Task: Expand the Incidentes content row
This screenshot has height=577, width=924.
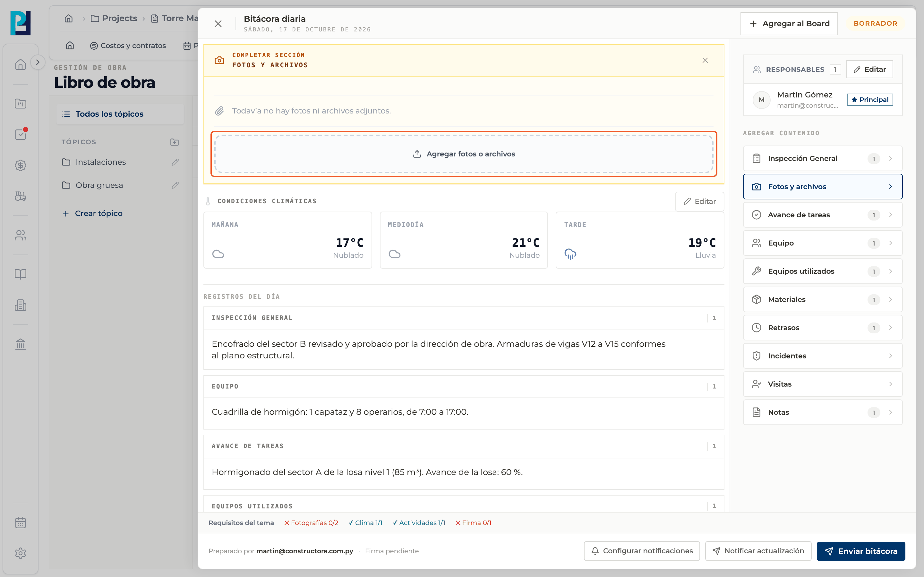Action: pos(822,356)
